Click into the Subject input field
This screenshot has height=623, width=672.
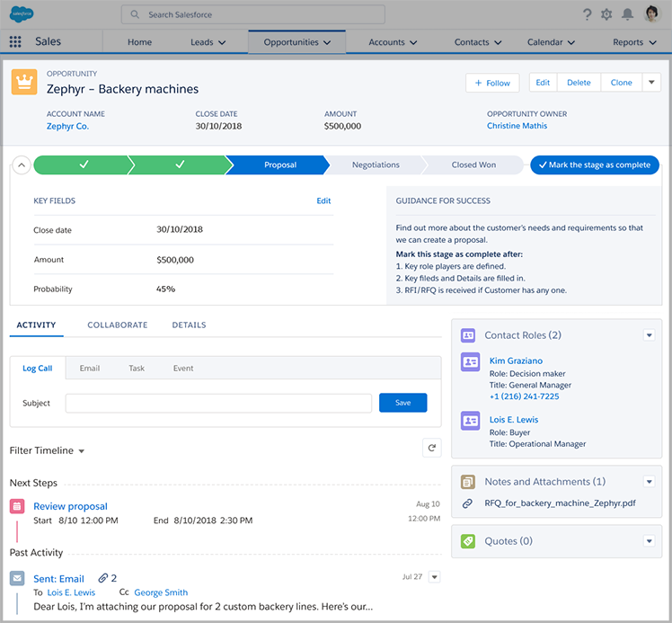[x=218, y=403]
